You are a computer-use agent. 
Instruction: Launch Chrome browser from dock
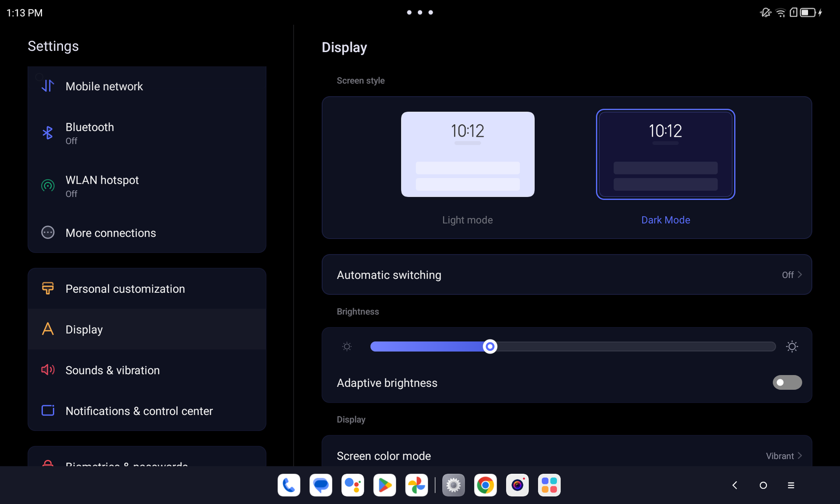click(485, 485)
